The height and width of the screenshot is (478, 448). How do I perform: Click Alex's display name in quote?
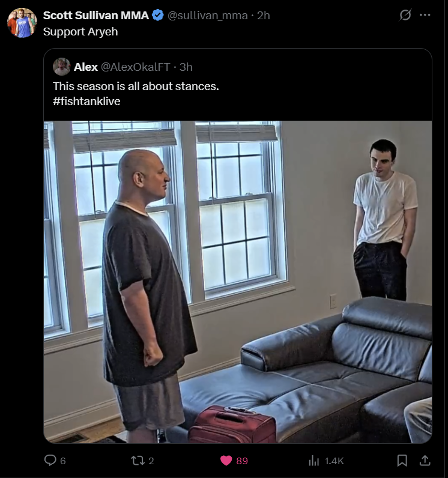pyautogui.click(x=86, y=67)
